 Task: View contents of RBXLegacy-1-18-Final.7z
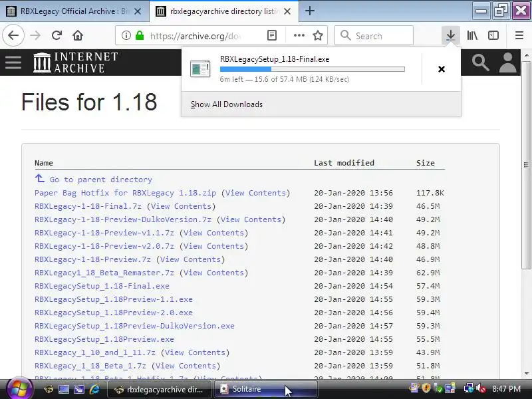(x=181, y=206)
